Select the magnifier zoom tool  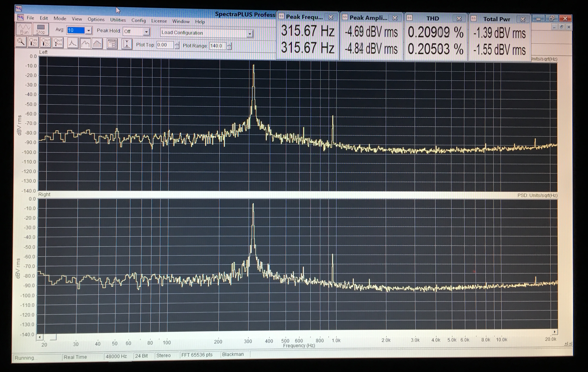click(21, 42)
